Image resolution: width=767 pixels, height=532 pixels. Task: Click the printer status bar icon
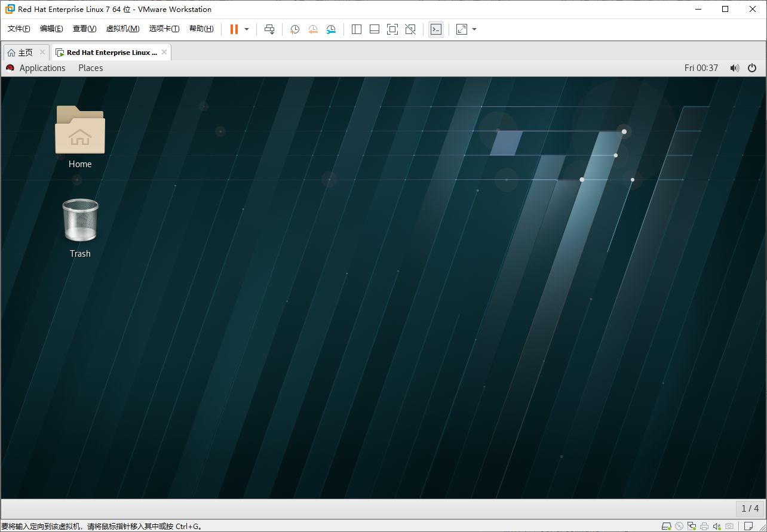pyautogui.click(x=704, y=526)
